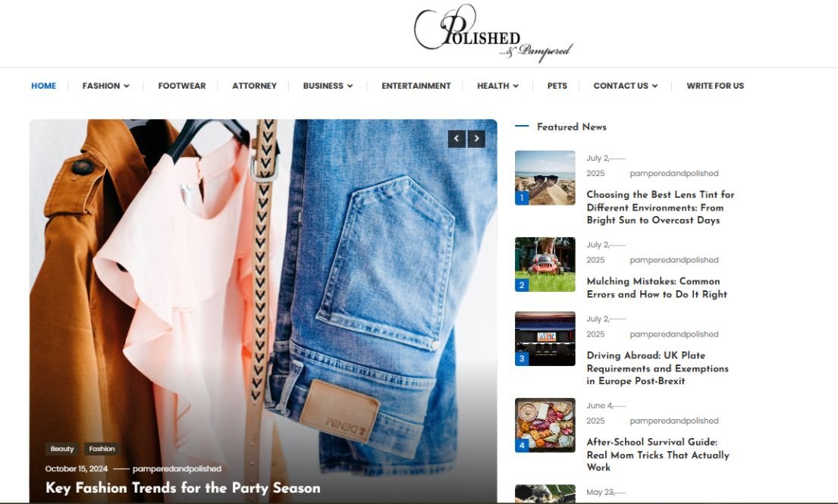Read Driving Abroad UK Plate article
The width and height of the screenshot is (838, 504).
pyautogui.click(x=658, y=368)
